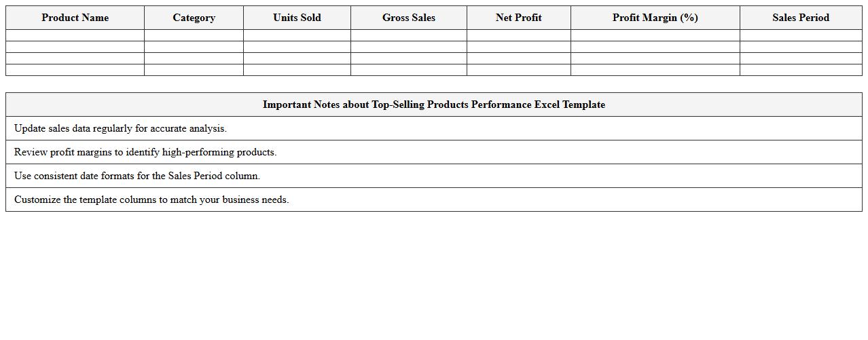Select first empty Gross Sales cell
Image resolution: width=868 pixels, height=340 pixels.
click(409, 35)
